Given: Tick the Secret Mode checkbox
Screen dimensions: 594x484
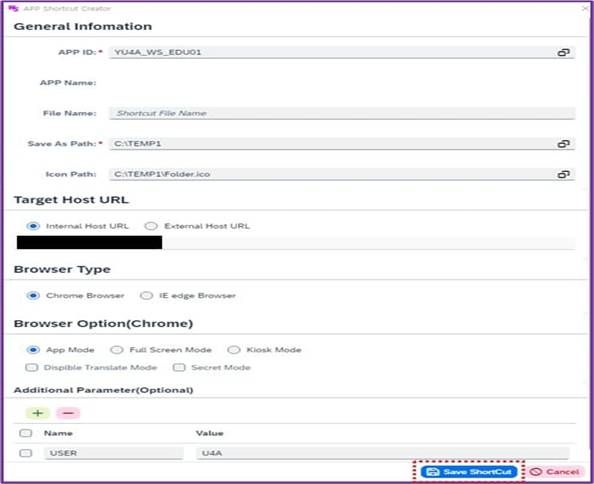Looking at the screenshot, I should (x=179, y=367).
